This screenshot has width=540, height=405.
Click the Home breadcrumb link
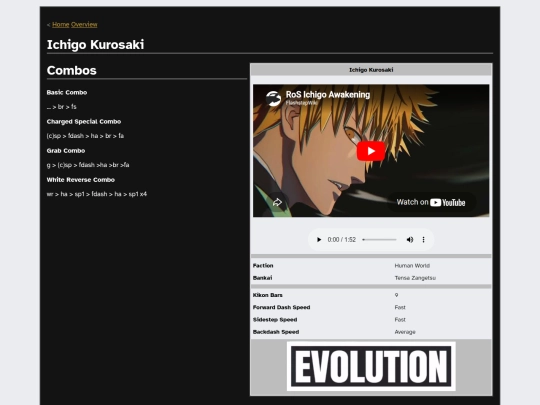[x=61, y=24]
